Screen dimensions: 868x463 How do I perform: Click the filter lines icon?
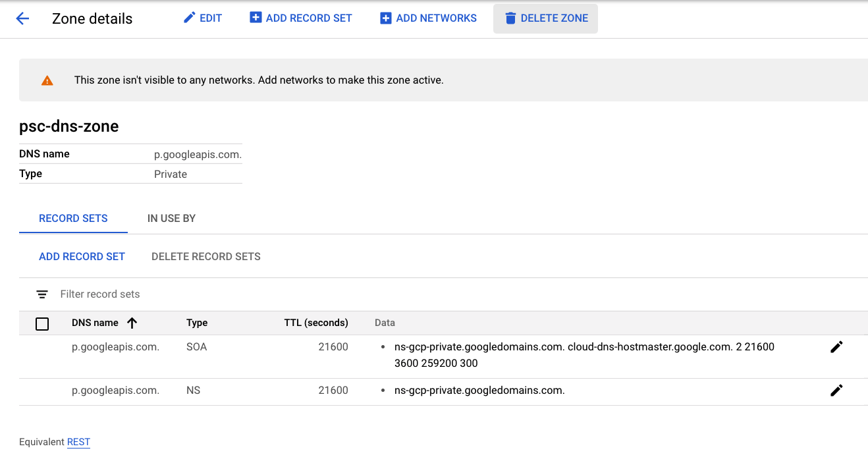[x=42, y=294]
